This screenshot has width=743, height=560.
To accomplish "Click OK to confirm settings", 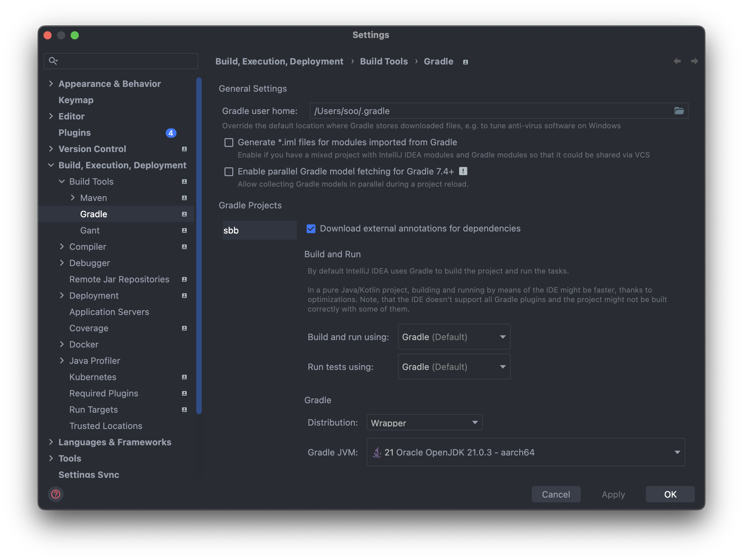I will click(670, 494).
